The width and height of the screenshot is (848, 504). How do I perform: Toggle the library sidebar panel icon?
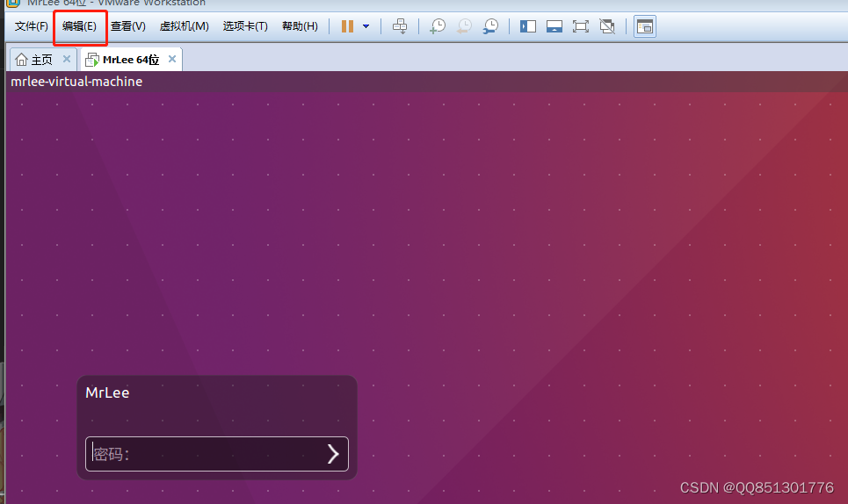pos(528,26)
